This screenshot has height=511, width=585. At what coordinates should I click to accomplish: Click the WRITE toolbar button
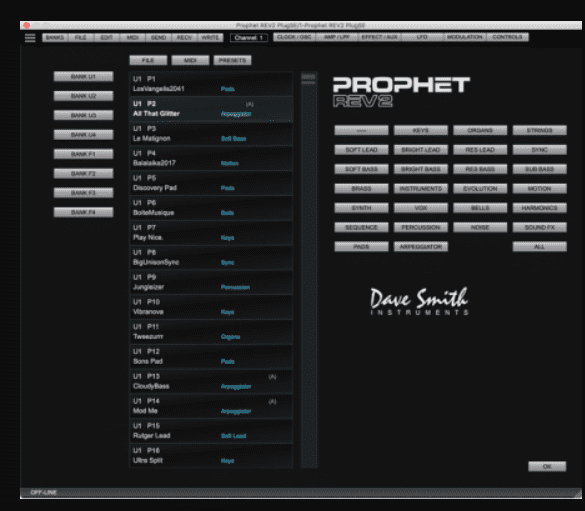(x=210, y=38)
